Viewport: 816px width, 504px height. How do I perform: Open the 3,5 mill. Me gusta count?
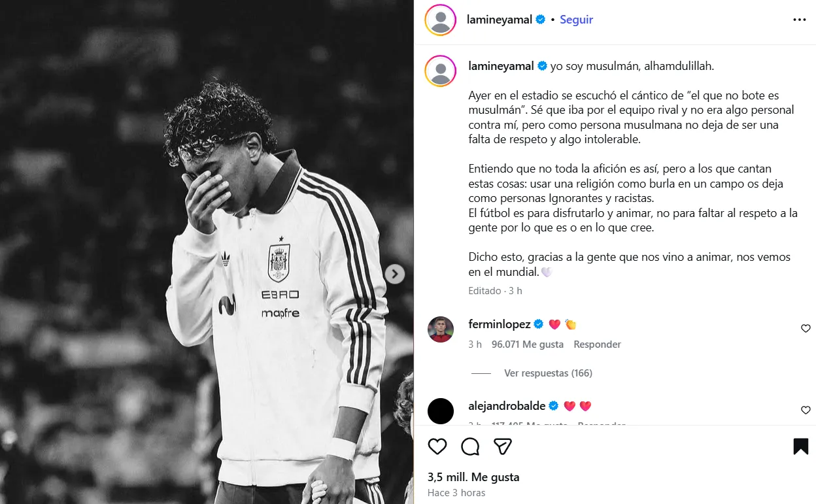(473, 477)
